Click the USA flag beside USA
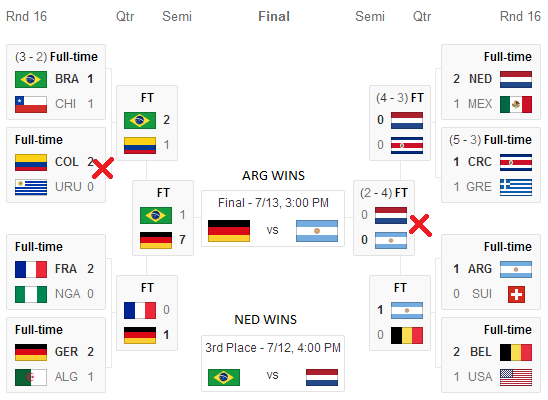 click(x=516, y=377)
